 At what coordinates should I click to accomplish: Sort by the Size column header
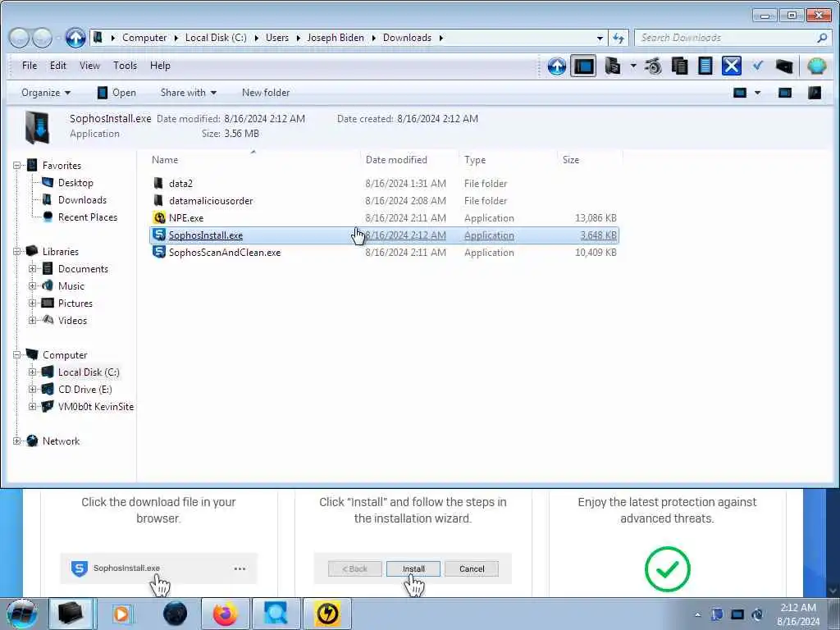click(x=571, y=160)
